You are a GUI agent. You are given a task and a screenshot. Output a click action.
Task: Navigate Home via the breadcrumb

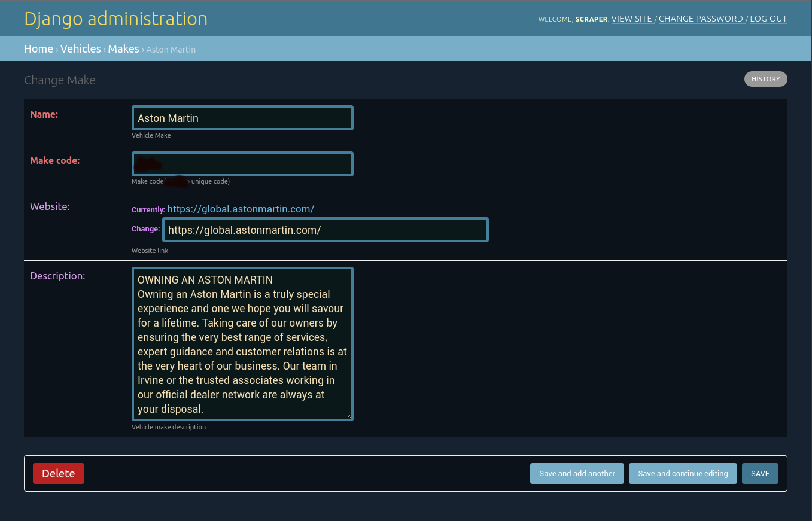click(x=38, y=48)
